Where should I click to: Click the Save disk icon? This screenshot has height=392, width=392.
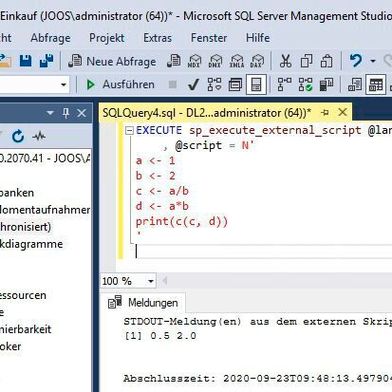[26, 61]
